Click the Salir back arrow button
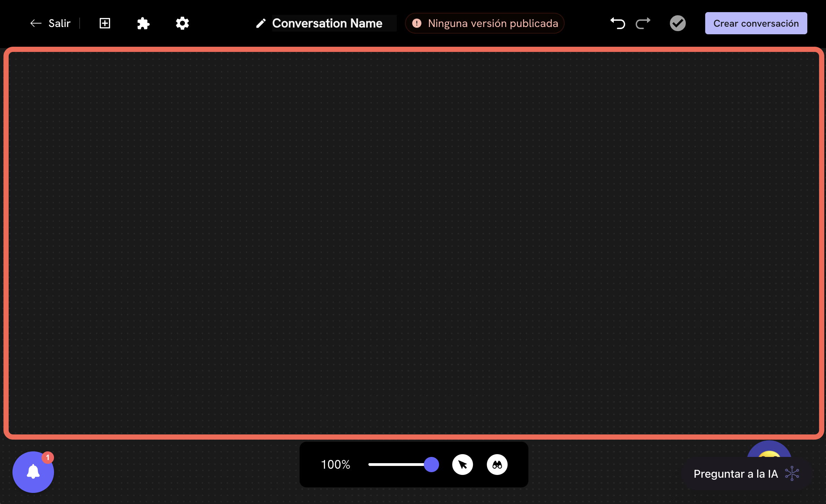This screenshot has height=504, width=826. [50, 23]
